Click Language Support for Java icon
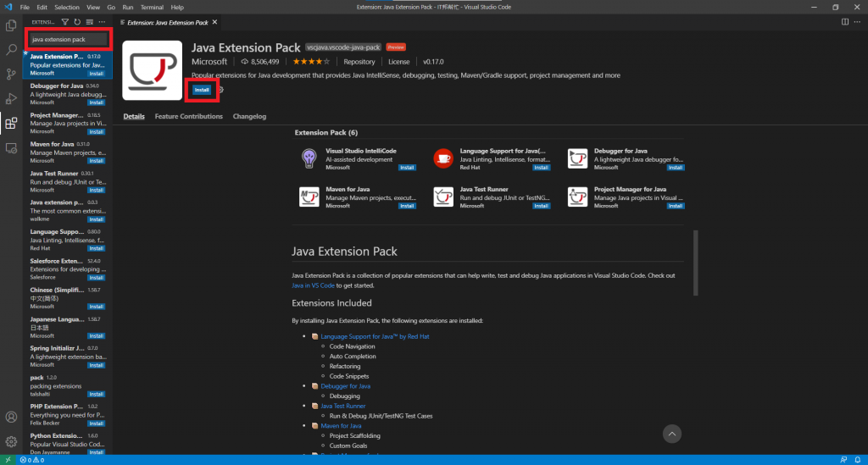The width and height of the screenshot is (868, 465). 442,158
